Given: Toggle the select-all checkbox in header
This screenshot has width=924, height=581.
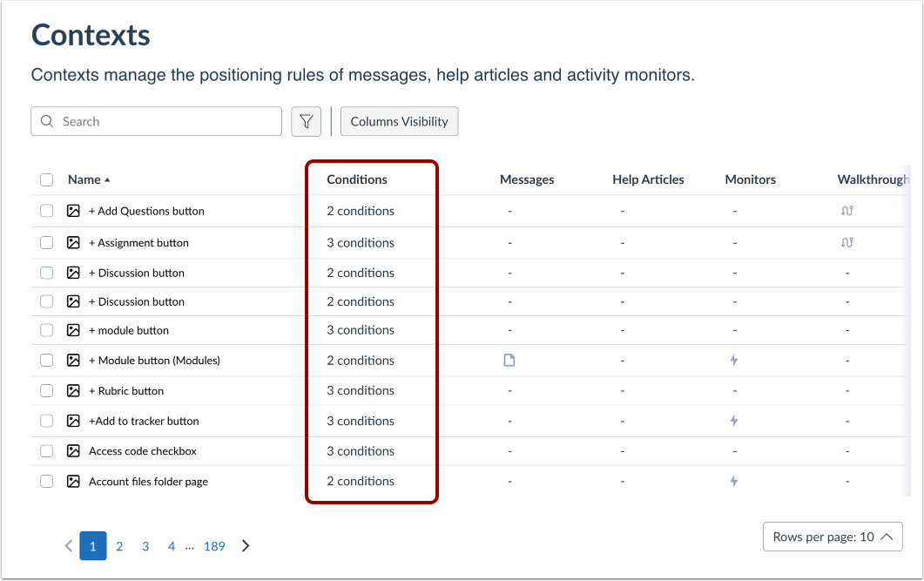Looking at the screenshot, I should 46,179.
